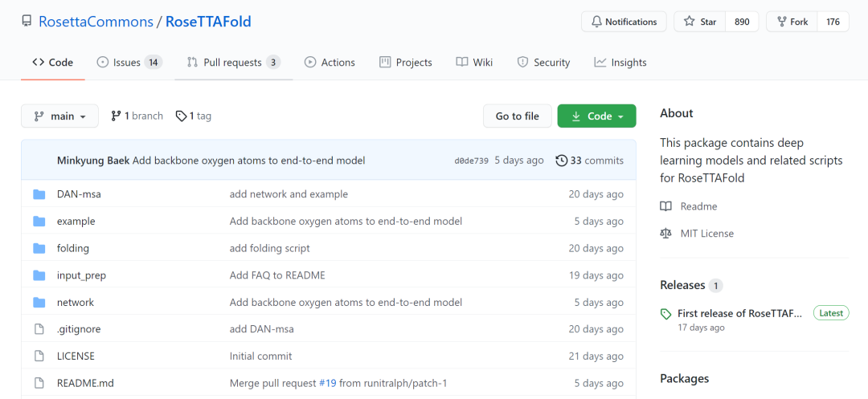
Task: Open the Pull requests tab
Action: (x=234, y=63)
